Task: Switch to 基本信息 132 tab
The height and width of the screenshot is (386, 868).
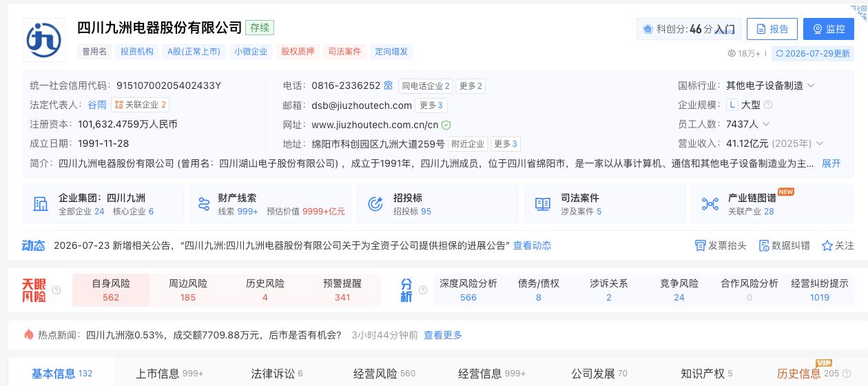Action: tap(62, 374)
